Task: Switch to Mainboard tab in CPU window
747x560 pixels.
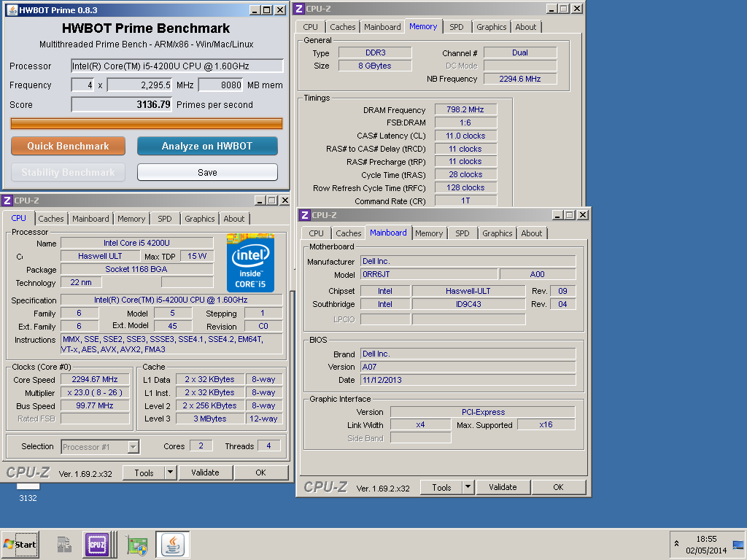Action: tap(90, 219)
